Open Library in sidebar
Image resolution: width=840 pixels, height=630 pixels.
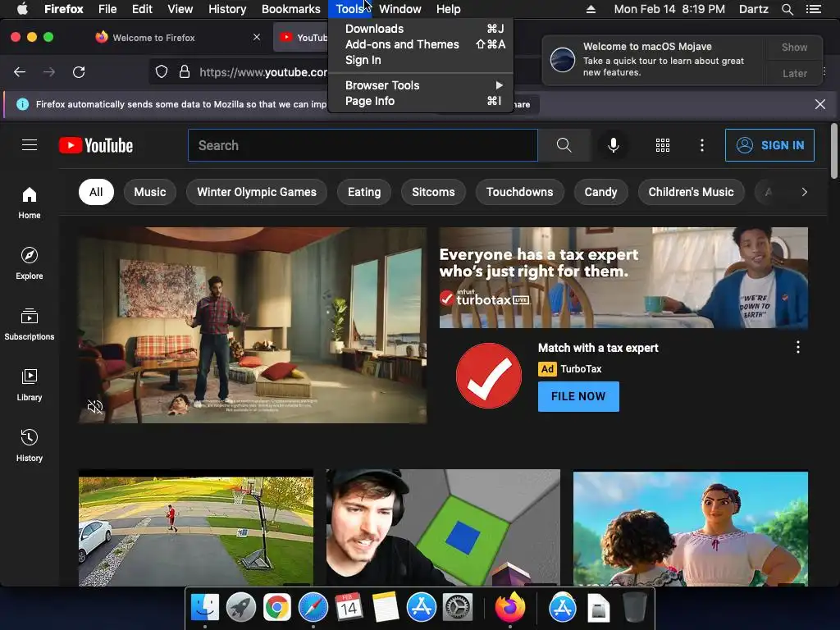[30, 385]
